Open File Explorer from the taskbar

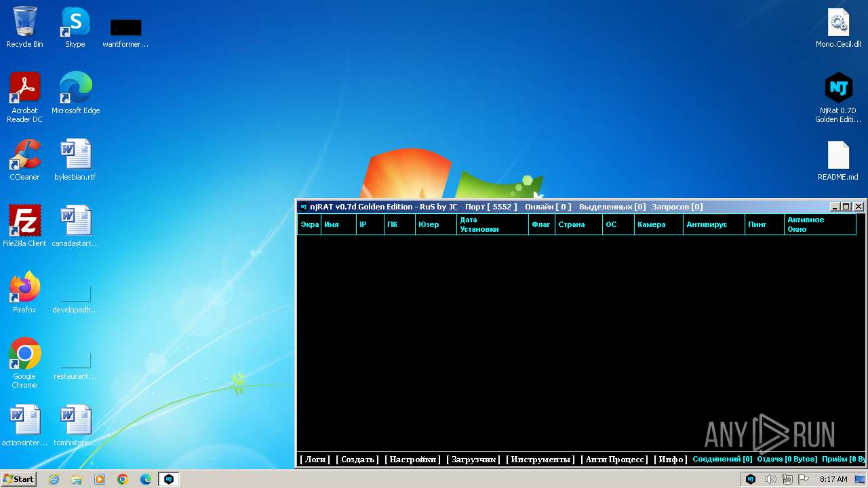(x=77, y=479)
